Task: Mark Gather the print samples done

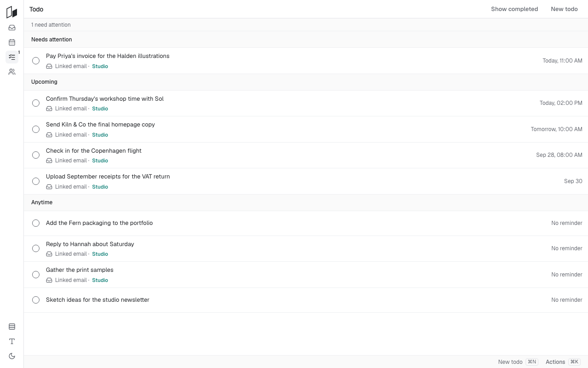Action: click(36, 275)
